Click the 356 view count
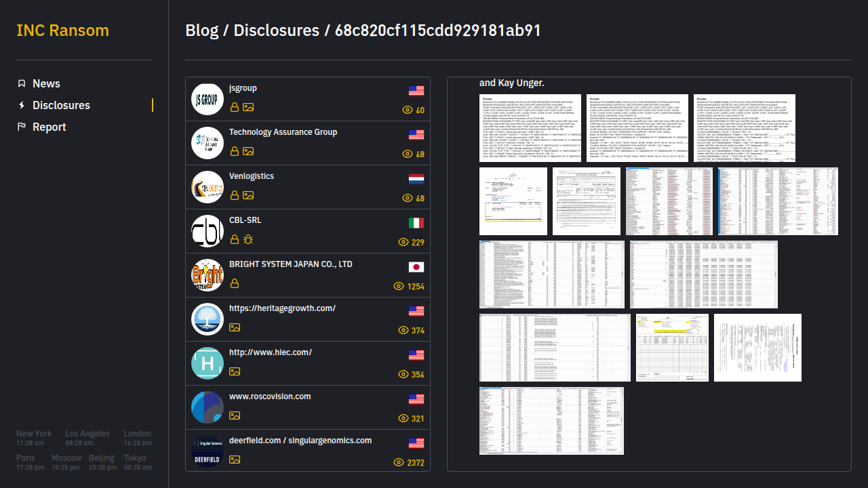The image size is (868, 488). [x=418, y=375]
